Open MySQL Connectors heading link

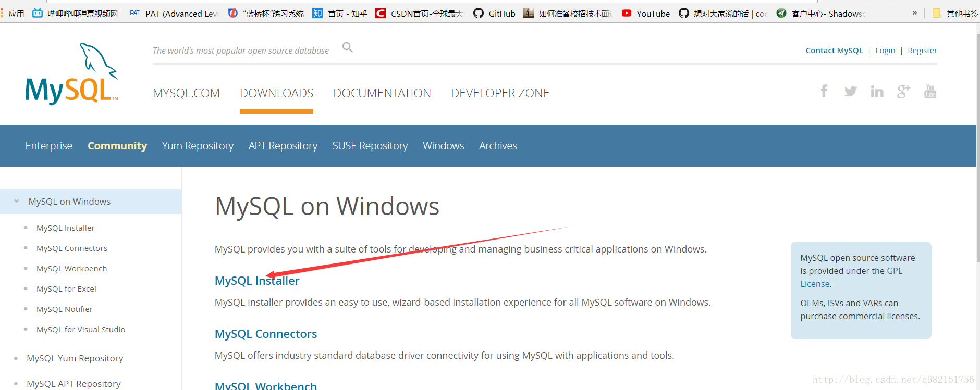tap(266, 334)
